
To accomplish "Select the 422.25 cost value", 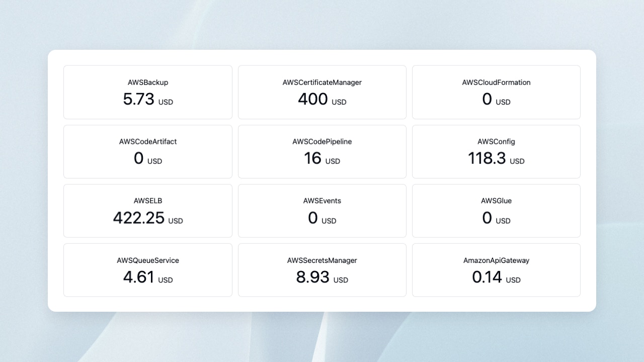I will [x=139, y=218].
